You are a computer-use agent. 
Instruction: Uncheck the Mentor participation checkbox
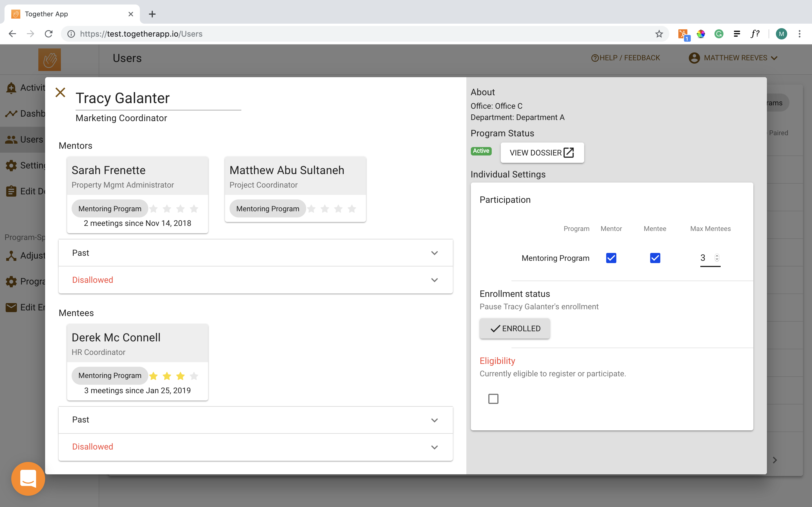[x=611, y=258]
